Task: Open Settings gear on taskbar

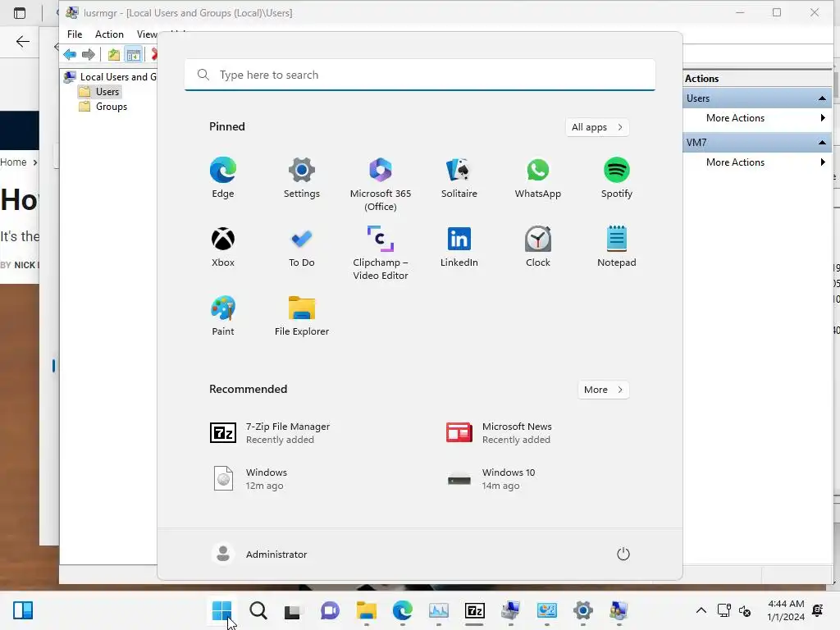Action: pos(583,610)
